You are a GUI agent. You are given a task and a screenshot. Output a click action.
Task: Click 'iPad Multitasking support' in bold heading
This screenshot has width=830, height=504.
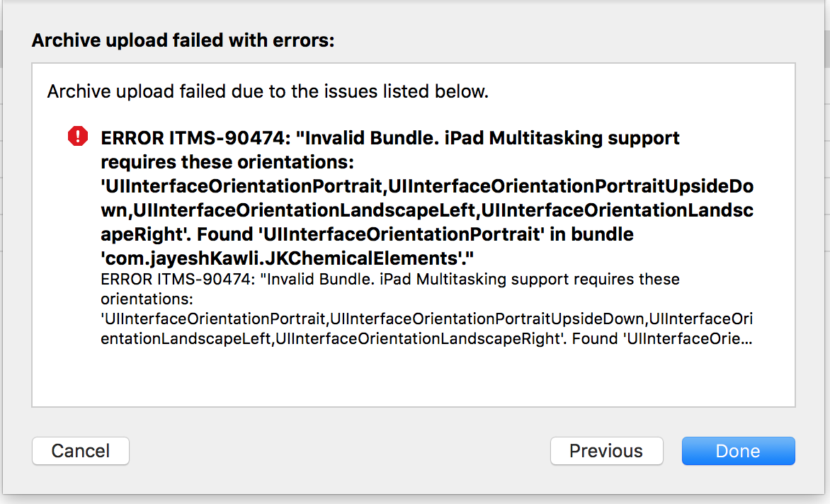(x=562, y=138)
